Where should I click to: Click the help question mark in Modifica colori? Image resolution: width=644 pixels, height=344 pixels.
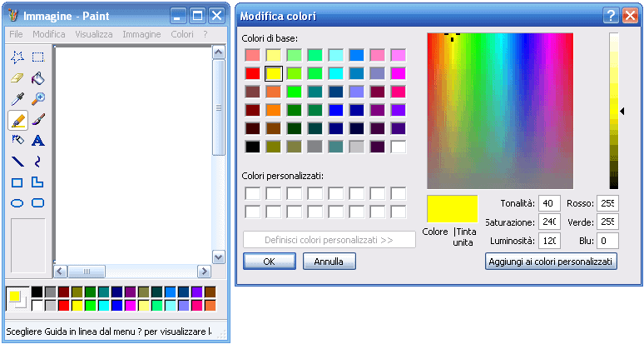tap(611, 16)
